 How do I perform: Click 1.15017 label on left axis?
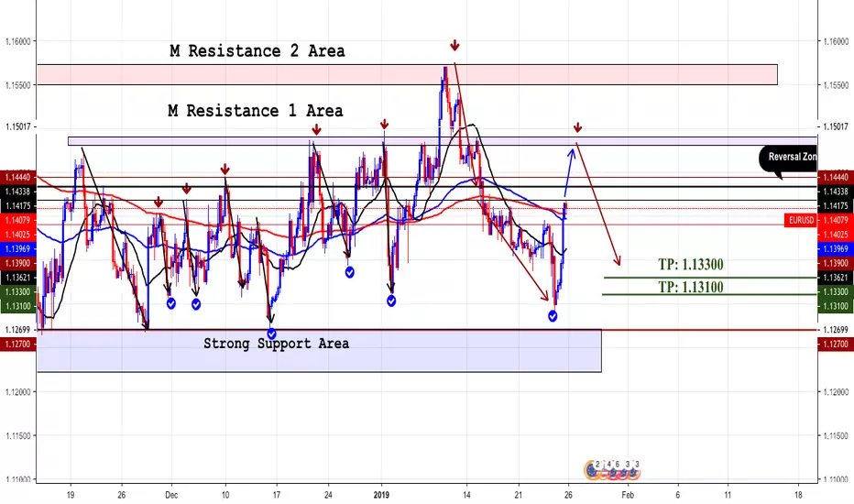click(18, 126)
